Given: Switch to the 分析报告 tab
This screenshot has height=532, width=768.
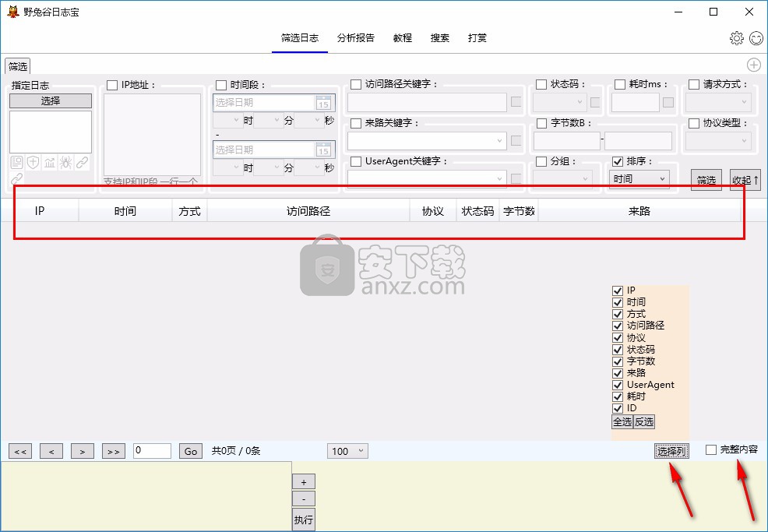Looking at the screenshot, I should click(x=356, y=37).
